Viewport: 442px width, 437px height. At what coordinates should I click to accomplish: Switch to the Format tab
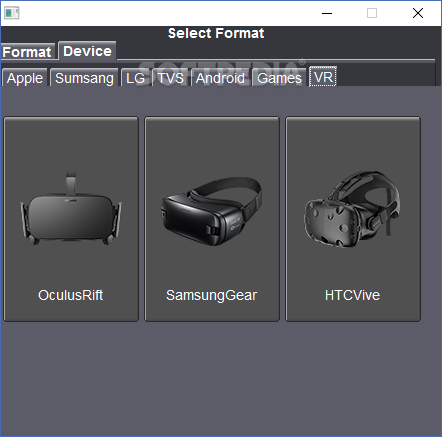27,52
